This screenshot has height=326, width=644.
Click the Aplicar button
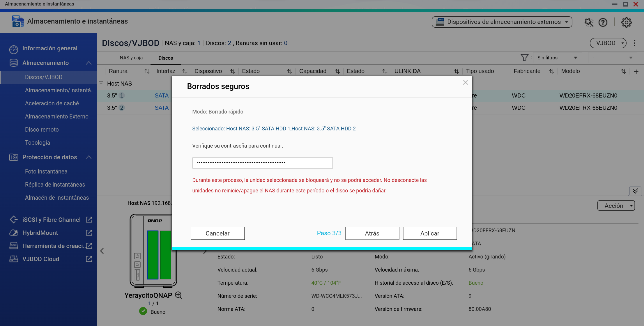(430, 233)
